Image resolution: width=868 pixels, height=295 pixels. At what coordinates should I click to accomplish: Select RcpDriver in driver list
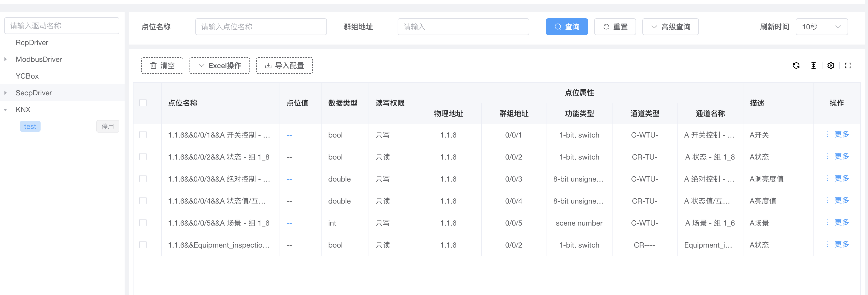32,42
